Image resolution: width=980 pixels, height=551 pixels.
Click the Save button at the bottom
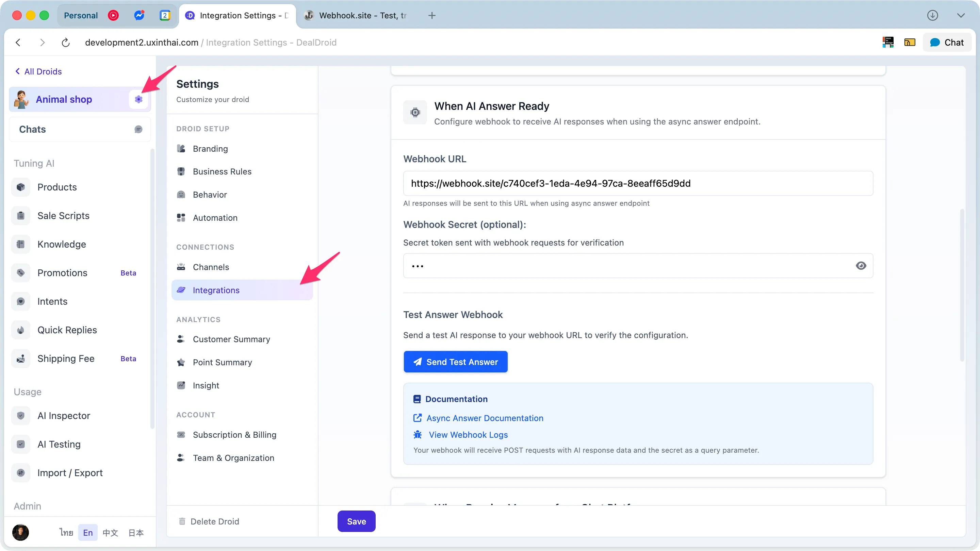coord(356,521)
